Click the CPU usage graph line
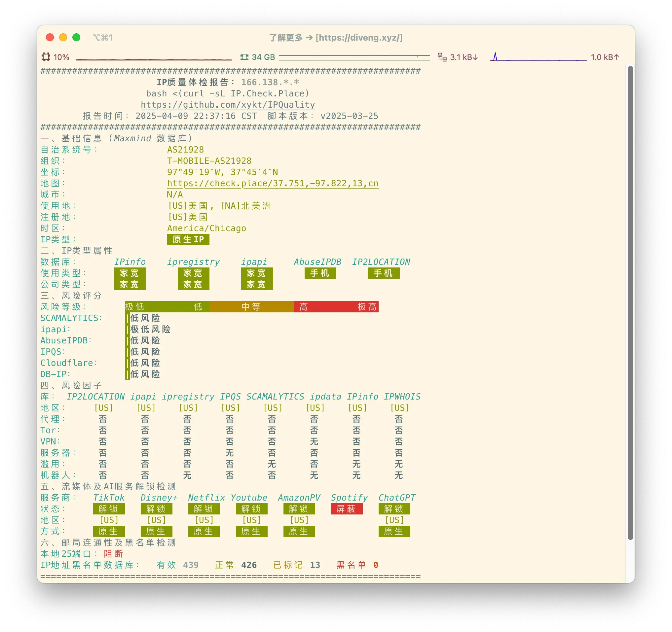The image size is (672, 632). (x=154, y=59)
